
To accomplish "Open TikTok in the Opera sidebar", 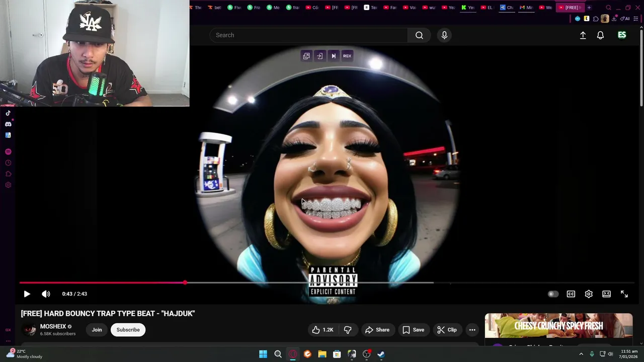I will click(x=8, y=113).
